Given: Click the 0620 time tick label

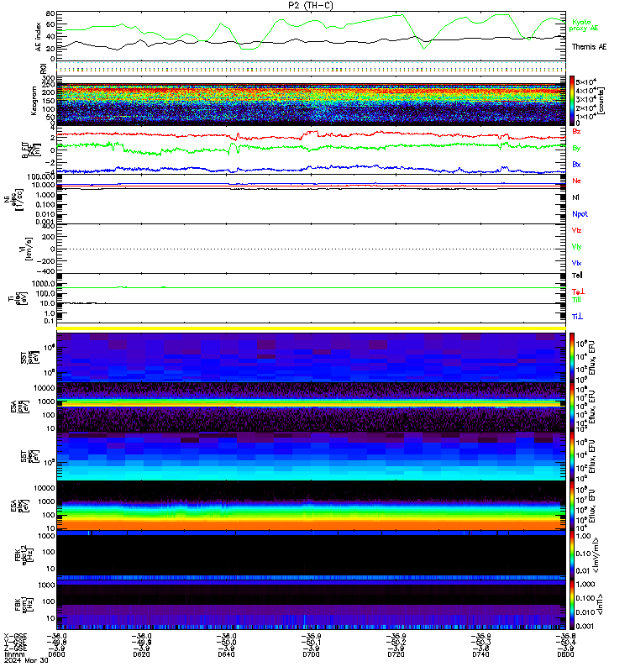Looking at the screenshot, I should tap(141, 654).
